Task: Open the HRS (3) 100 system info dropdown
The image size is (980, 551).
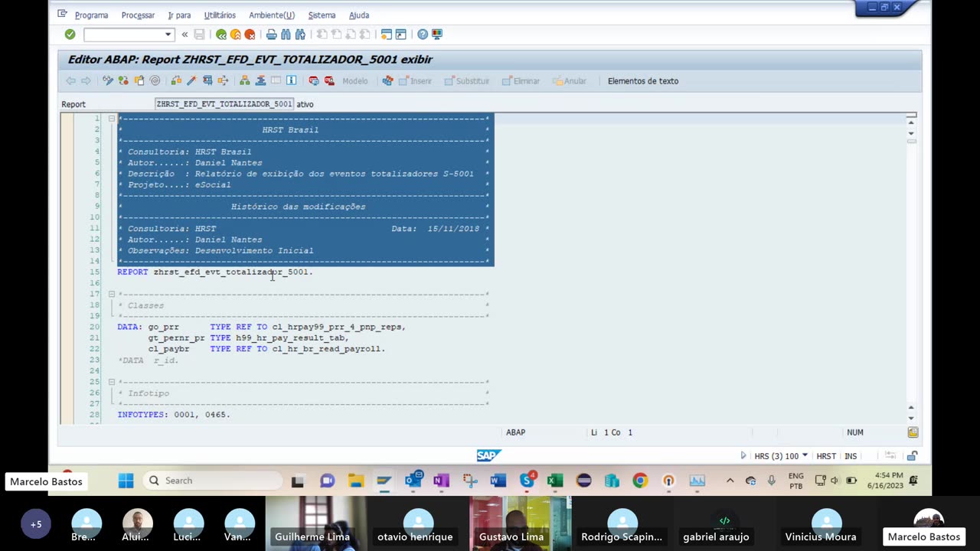Action: 805,456
